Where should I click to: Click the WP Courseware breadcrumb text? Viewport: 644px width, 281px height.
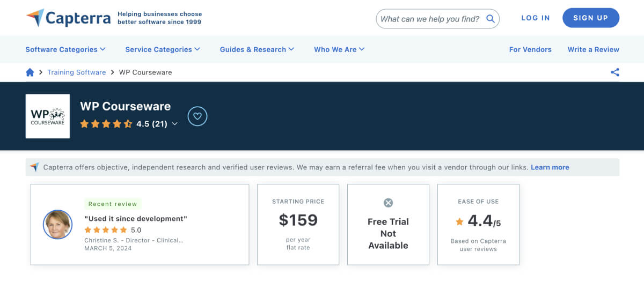tap(145, 72)
